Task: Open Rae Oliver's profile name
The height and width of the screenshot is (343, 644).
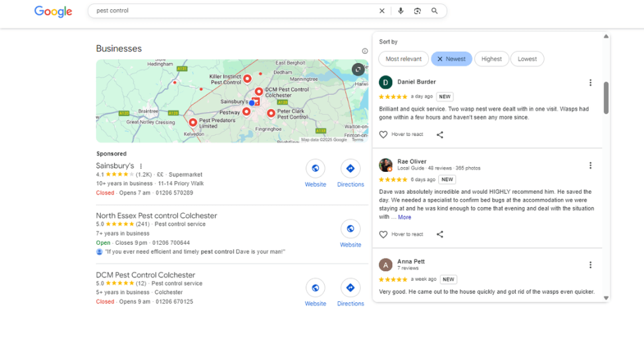Action: tap(412, 161)
